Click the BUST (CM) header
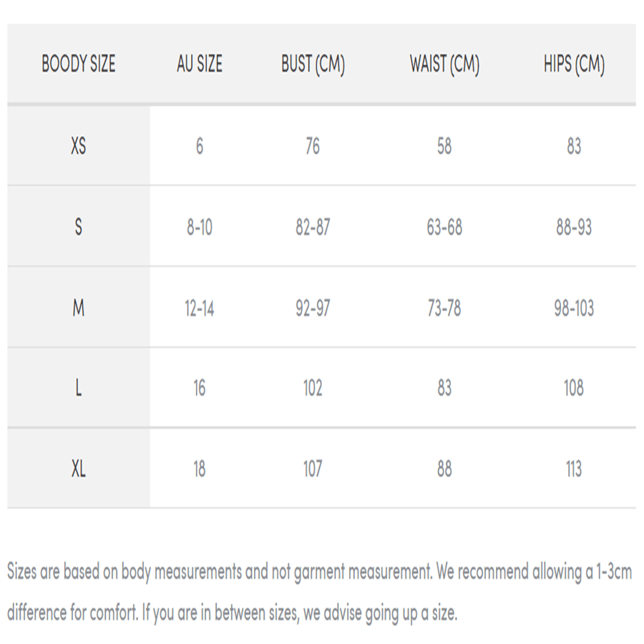Image resolution: width=644 pixels, height=644 pixels. pos(313,64)
